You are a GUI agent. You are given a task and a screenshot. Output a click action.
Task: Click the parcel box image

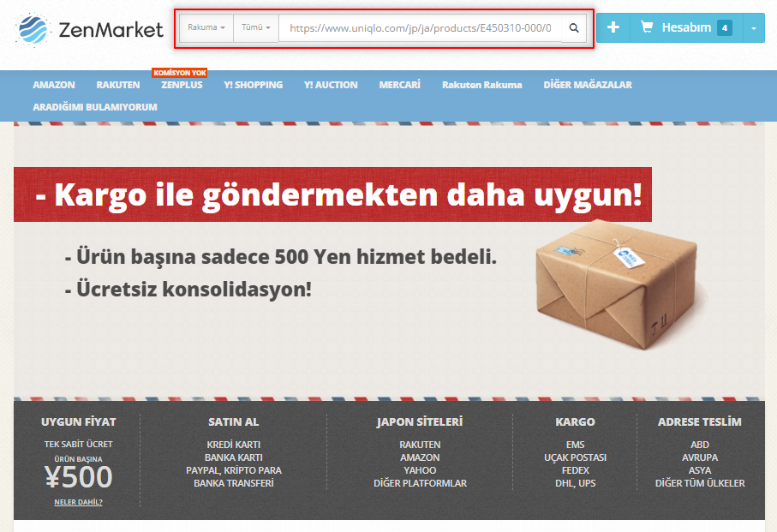617,284
